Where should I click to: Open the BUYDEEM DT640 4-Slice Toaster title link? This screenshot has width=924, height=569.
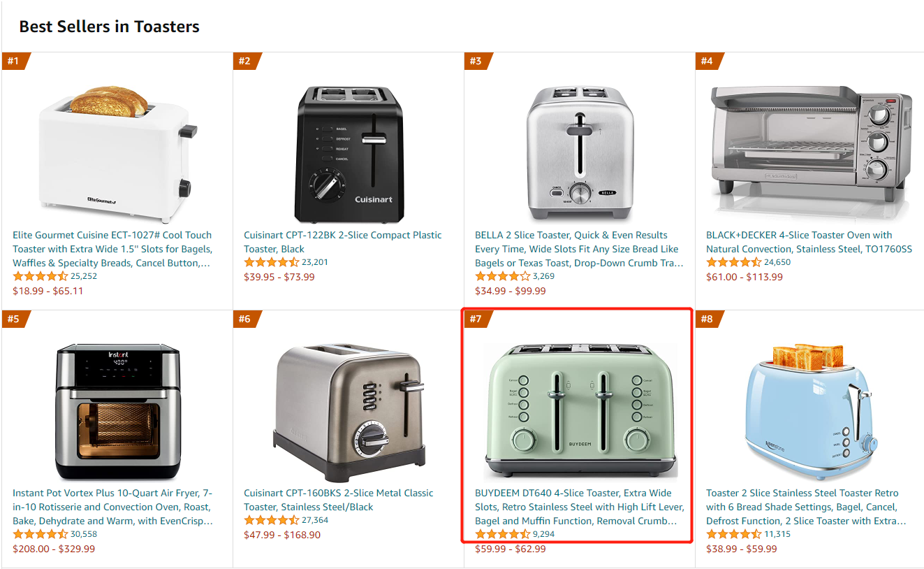coord(579,507)
